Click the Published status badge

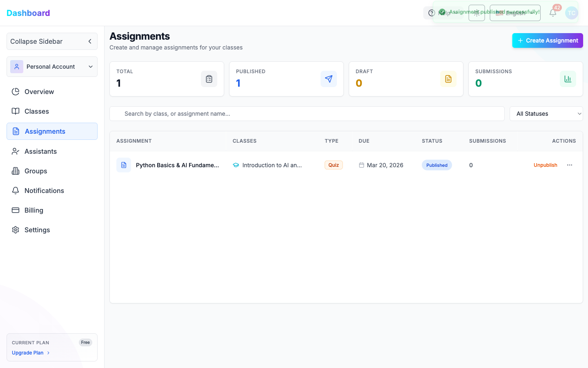point(437,165)
